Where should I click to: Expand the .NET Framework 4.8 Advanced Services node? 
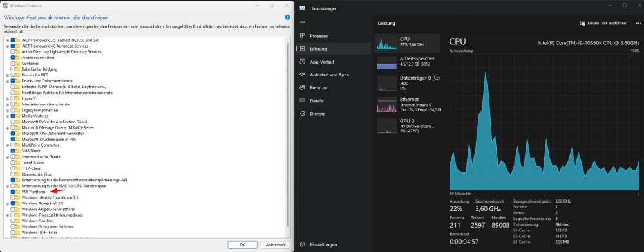[x=7, y=46]
